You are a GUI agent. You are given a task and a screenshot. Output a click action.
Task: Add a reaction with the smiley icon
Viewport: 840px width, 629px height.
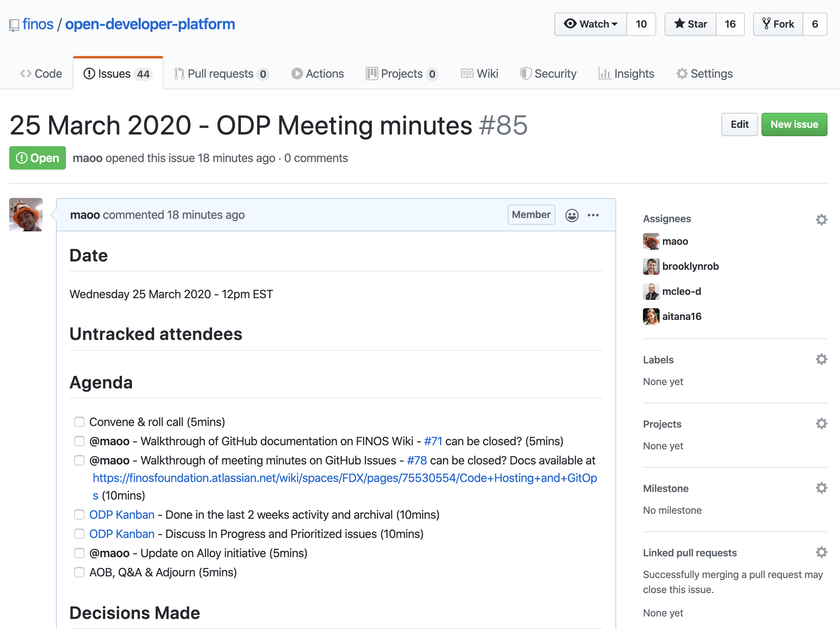point(572,215)
